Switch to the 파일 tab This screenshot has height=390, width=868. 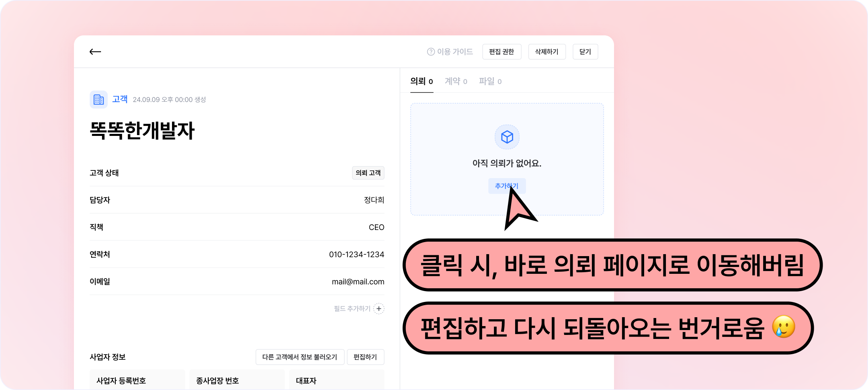[490, 81]
